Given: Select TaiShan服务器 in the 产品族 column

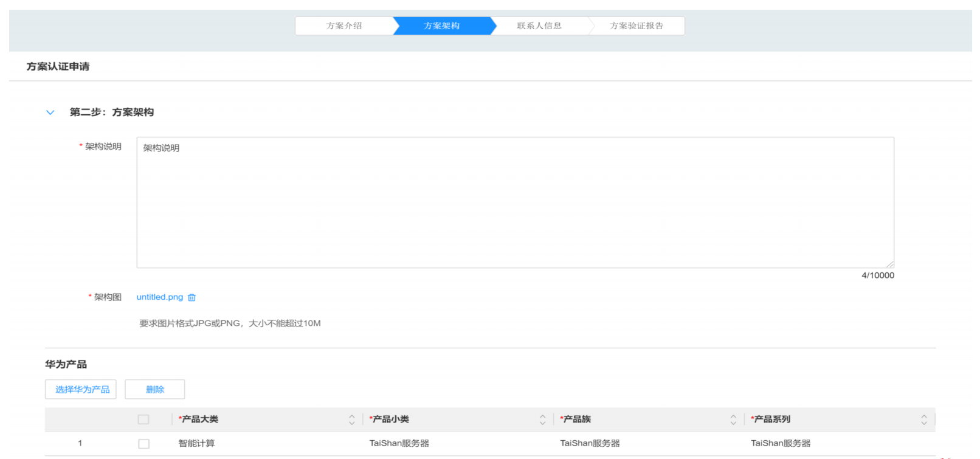Looking at the screenshot, I should [x=590, y=443].
